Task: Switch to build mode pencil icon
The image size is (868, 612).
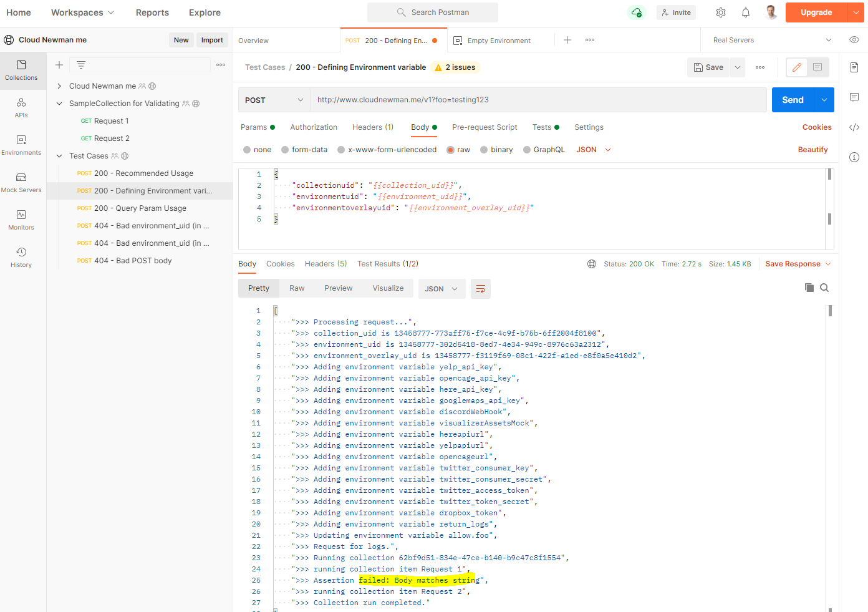Action: tap(797, 67)
